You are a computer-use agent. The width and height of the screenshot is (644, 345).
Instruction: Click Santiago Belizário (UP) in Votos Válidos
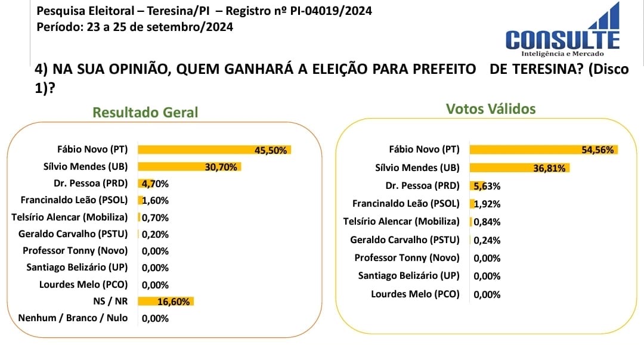click(408, 276)
